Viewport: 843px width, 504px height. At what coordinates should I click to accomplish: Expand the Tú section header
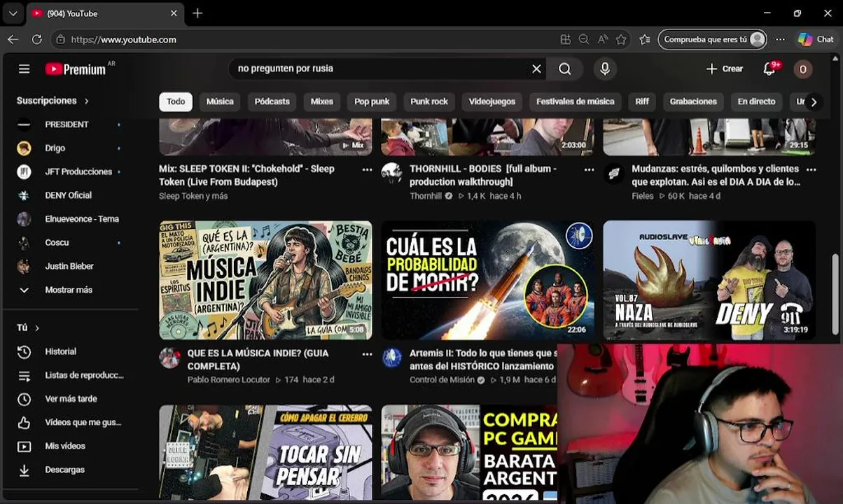click(28, 328)
